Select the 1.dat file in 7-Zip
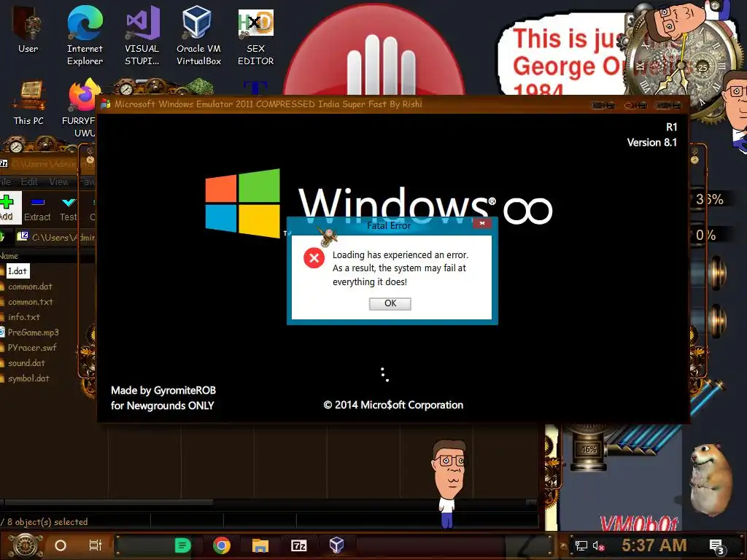This screenshot has height=560, width=747. click(x=18, y=271)
